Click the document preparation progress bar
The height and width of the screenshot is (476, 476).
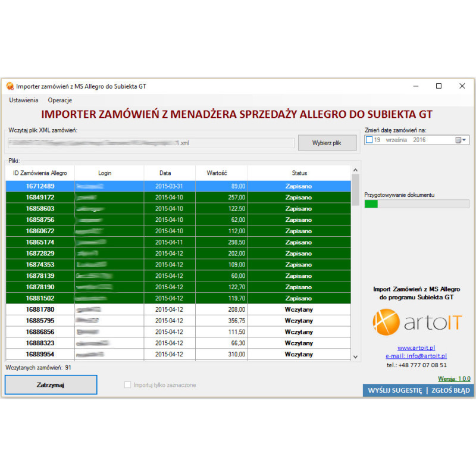[416, 204]
